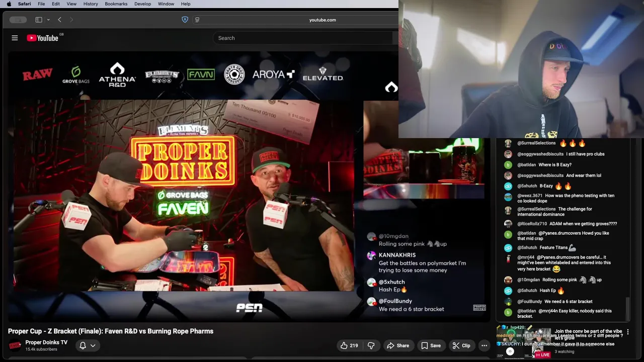Create a Clip of this video
Image resolution: width=644 pixels, height=362 pixels.
(x=461, y=345)
